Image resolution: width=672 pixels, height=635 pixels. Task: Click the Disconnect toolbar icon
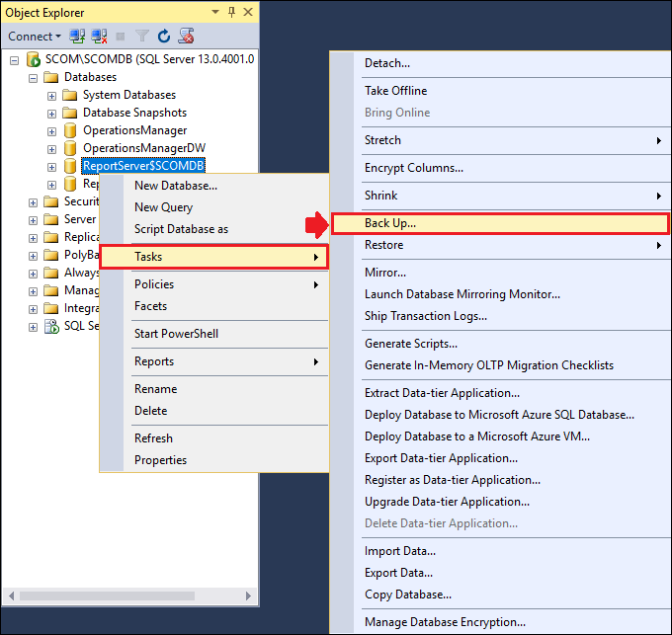click(99, 37)
